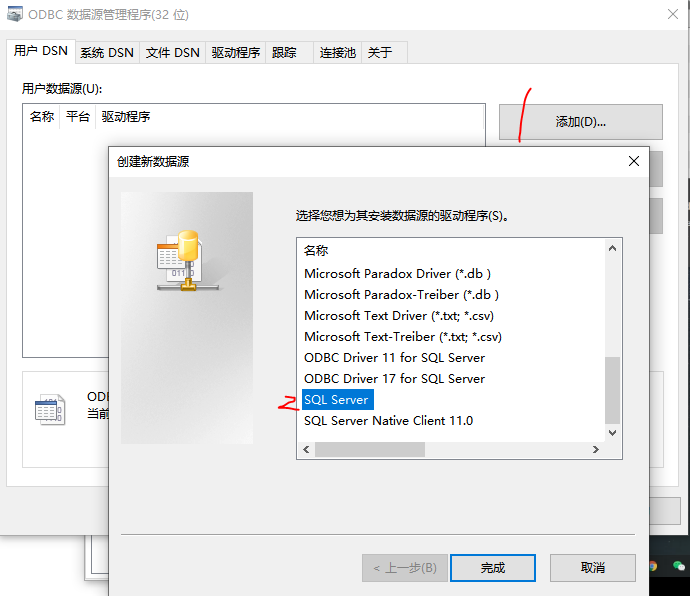
Task: Cancel with the 取消 button
Action: point(593,568)
